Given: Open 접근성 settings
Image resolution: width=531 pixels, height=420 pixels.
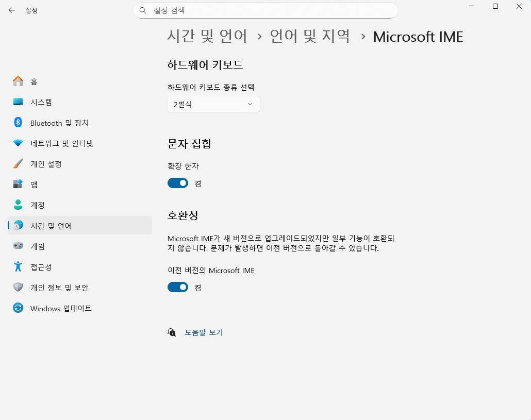Looking at the screenshot, I should pyautogui.click(x=80, y=267).
